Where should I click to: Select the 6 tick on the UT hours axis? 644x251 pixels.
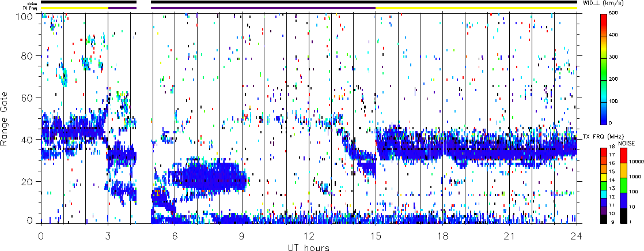coord(175,236)
